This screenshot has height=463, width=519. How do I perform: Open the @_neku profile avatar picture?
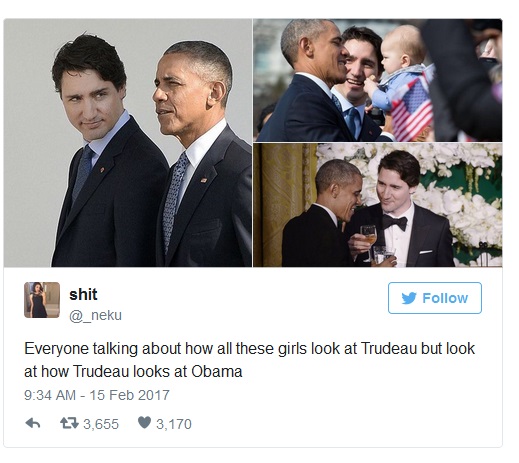pyautogui.click(x=42, y=300)
